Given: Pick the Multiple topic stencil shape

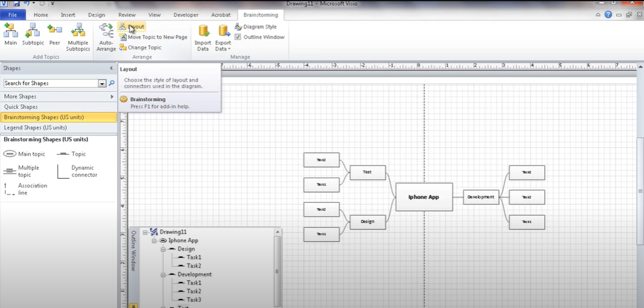Looking at the screenshot, I should pos(21,172).
